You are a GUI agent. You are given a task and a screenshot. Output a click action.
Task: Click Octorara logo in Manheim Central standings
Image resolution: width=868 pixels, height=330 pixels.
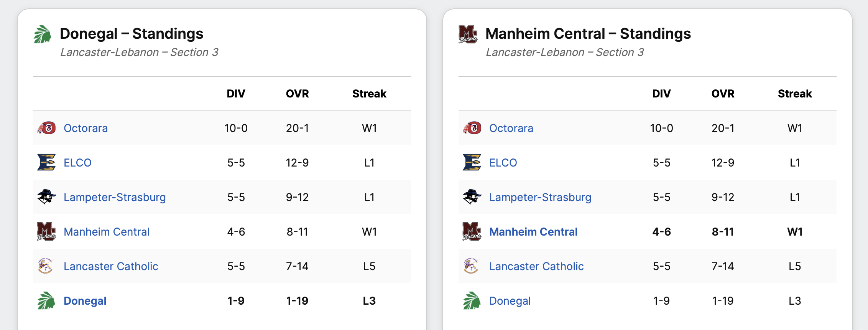[x=472, y=128]
